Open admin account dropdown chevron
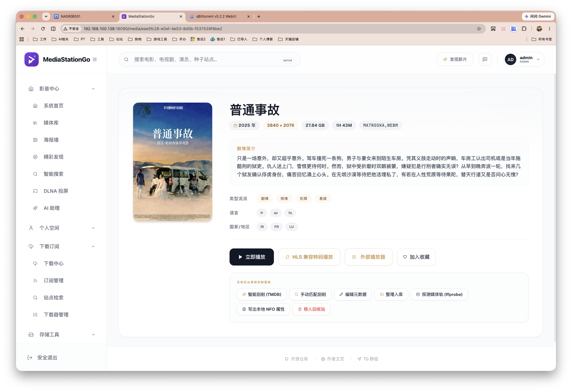 click(x=538, y=59)
